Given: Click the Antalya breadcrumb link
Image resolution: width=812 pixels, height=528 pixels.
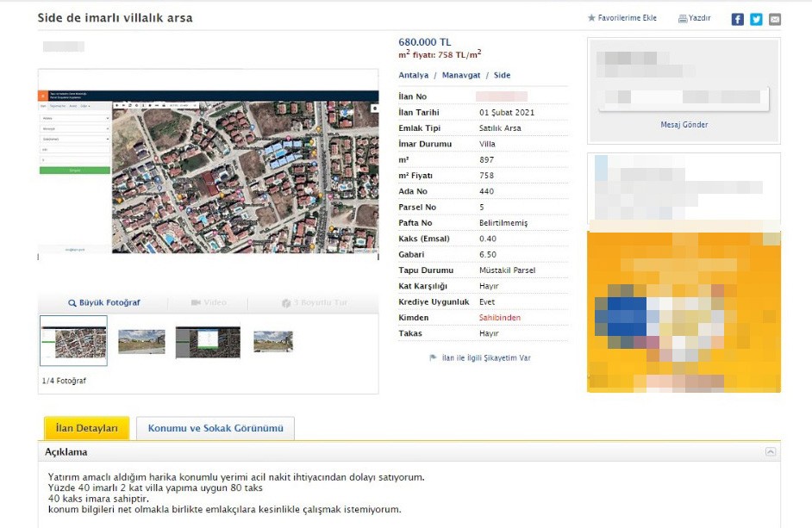Looking at the screenshot, I should point(413,76).
